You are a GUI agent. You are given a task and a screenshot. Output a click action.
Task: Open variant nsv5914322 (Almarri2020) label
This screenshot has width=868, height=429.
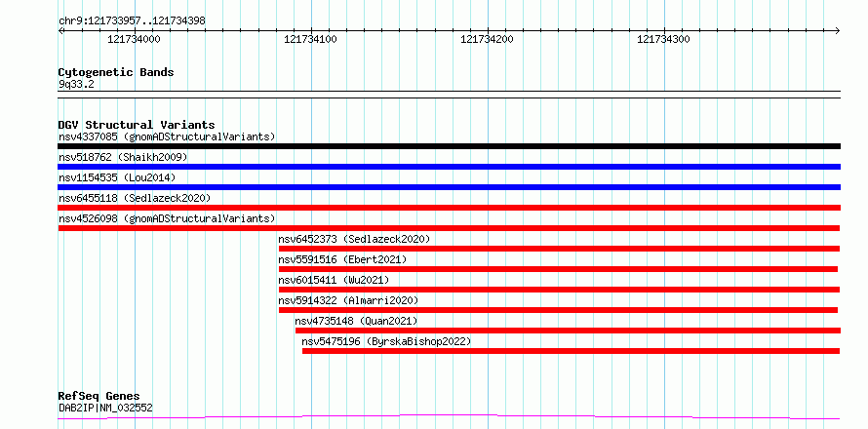pyautogui.click(x=349, y=300)
